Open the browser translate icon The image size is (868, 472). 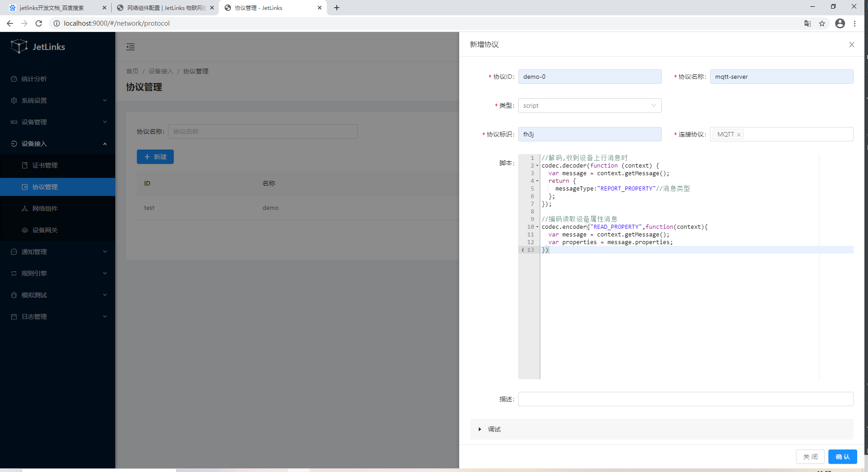808,23
